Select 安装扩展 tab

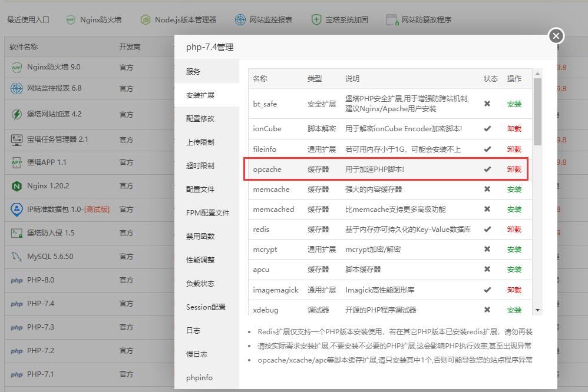[x=207, y=95]
